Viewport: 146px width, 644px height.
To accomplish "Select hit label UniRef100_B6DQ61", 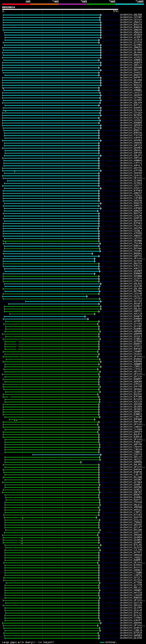I will pos(131,253).
